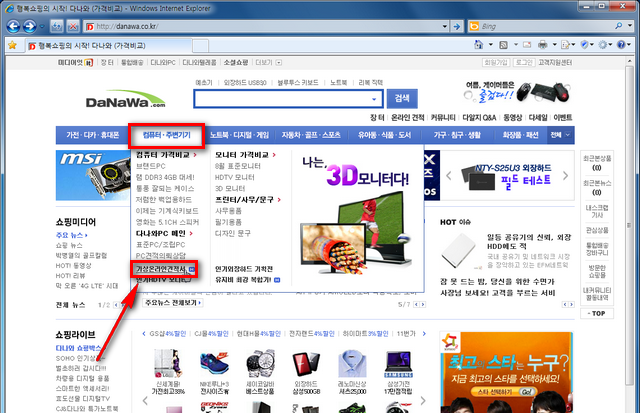Open the 가구·침구·생활 category menu
The height and width of the screenshot is (413, 640).
point(457,135)
